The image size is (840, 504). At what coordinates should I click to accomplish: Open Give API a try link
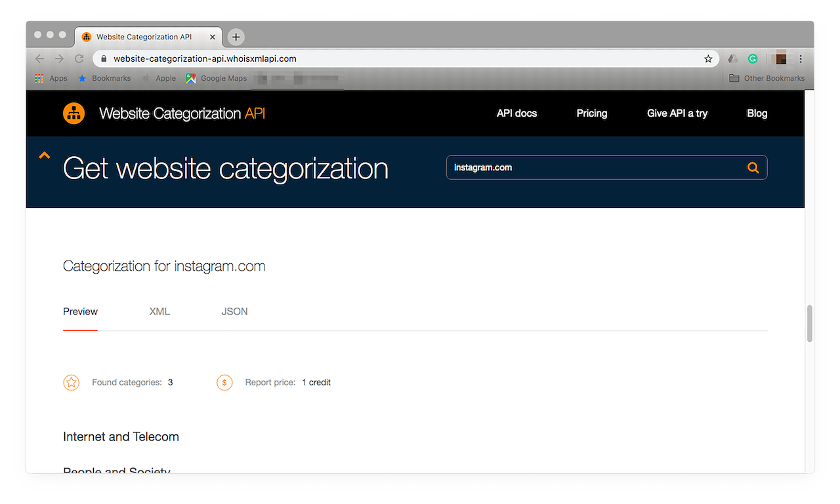pos(677,114)
